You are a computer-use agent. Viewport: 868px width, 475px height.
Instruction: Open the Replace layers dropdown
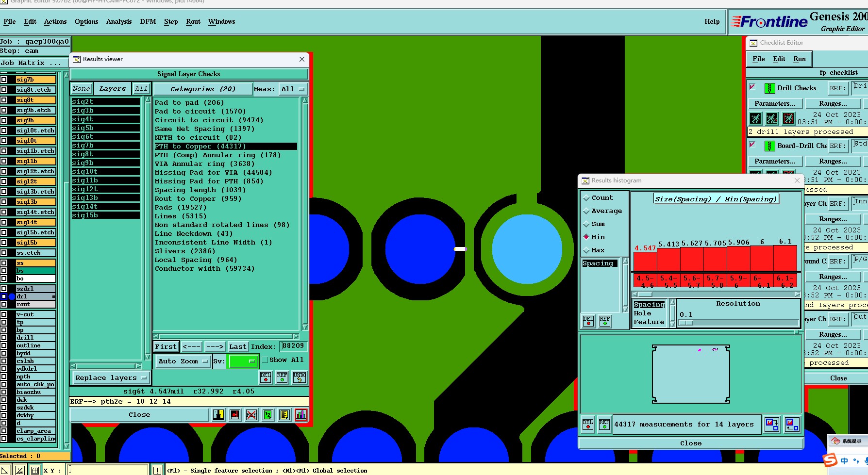click(x=111, y=378)
